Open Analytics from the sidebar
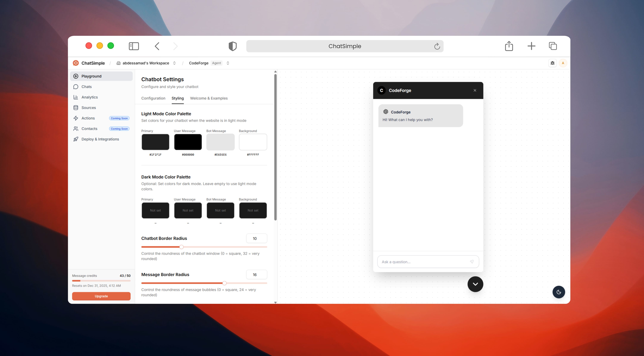644x356 pixels. 89,97
